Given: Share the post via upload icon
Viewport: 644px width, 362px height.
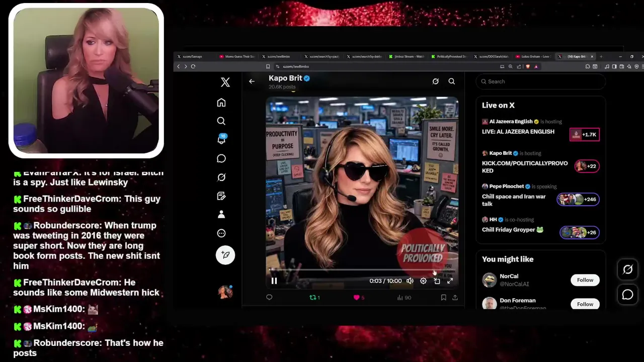Looking at the screenshot, I should 455,298.
